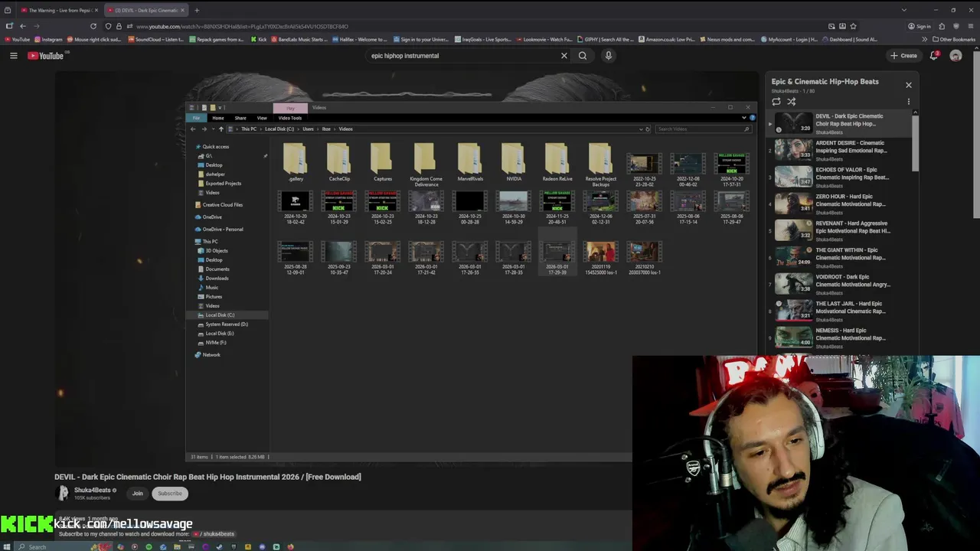The width and height of the screenshot is (980, 551).
Task: Open the SoundCloud bookmark
Action: 155,39
